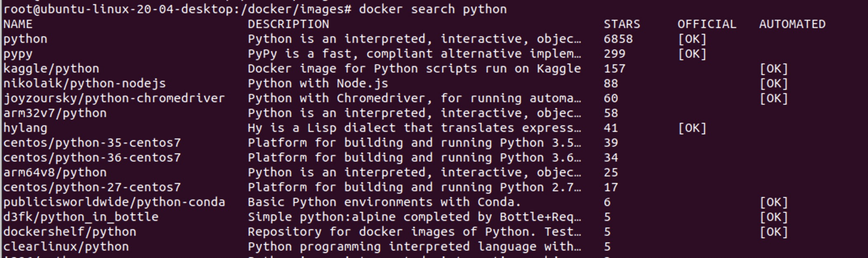Click the STARS column header
Viewport: 868px width, 258px height.
[x=622, y=24]
